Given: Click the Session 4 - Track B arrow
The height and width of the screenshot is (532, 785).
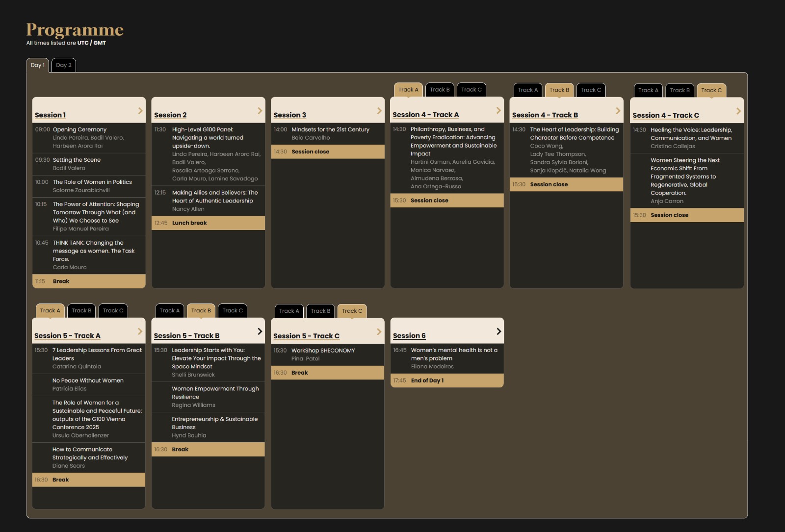Looking at the screenshot, I should 618,111.
